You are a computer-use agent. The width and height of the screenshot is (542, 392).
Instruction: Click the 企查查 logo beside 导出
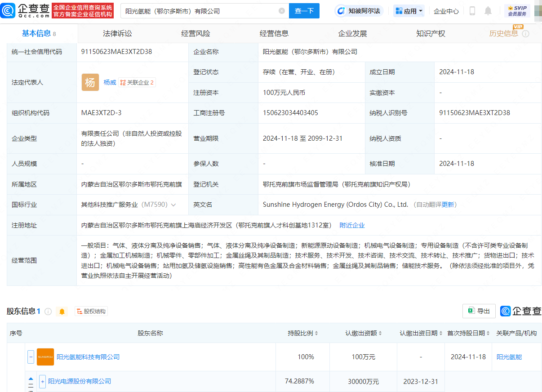[x=520, y=311]
